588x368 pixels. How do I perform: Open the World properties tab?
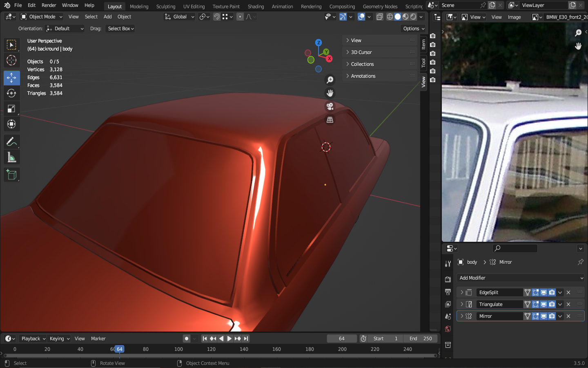coord(448,329)
